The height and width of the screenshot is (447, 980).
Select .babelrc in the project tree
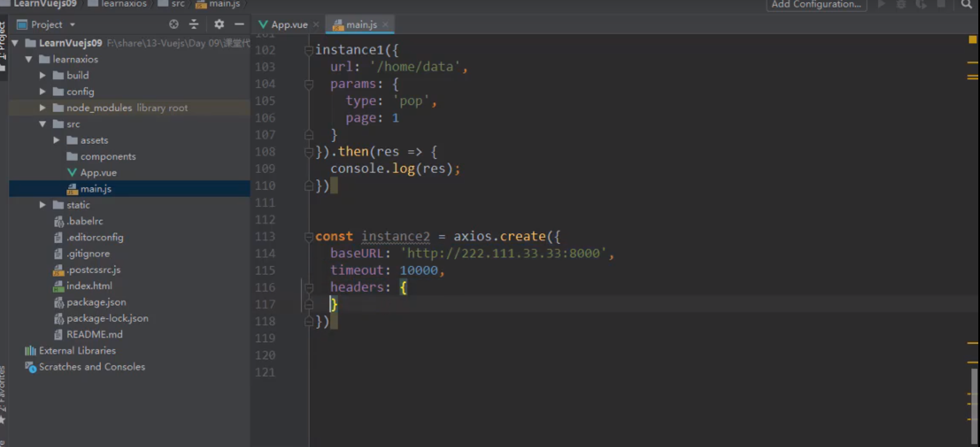click(x=84, y=221)
